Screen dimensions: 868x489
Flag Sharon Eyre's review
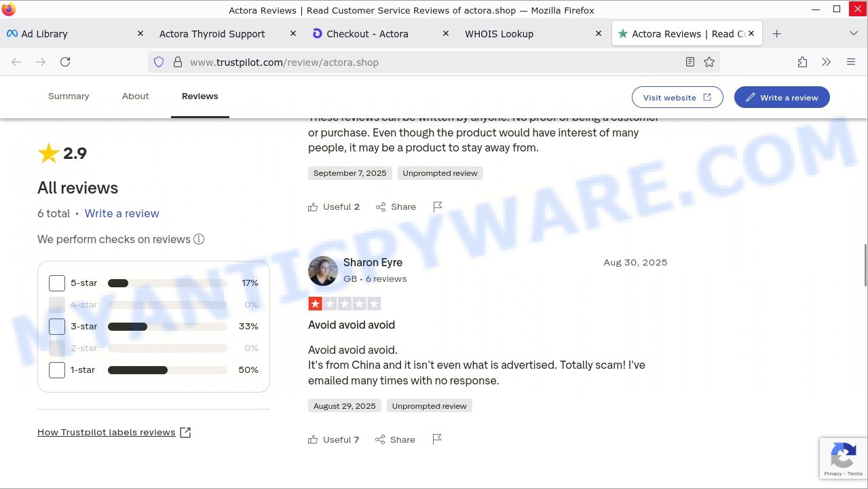pyautogui.click(x=437, y=439)
